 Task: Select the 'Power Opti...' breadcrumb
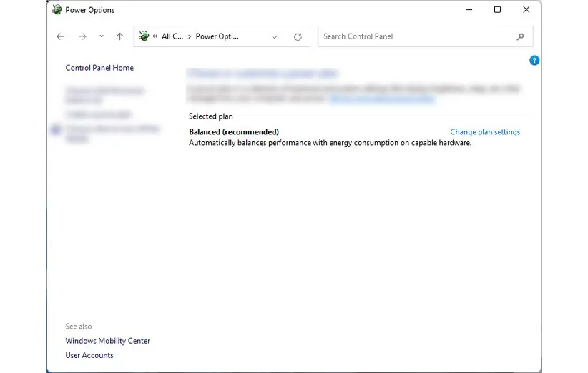pyautogui.click(x=217, y=36)
